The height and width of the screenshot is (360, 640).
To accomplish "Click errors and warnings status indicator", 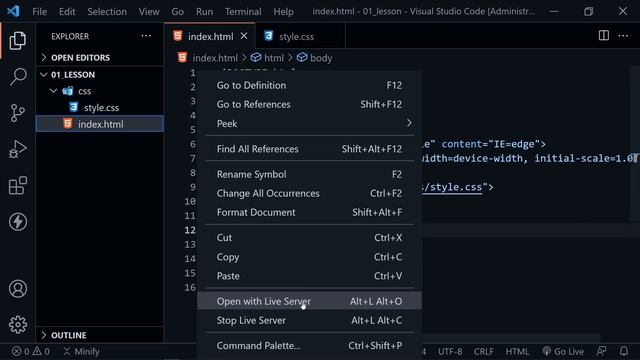I will [31, 351].
